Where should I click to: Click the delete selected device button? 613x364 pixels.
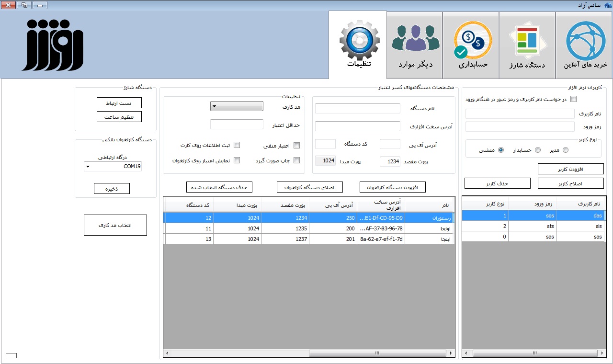219,187
